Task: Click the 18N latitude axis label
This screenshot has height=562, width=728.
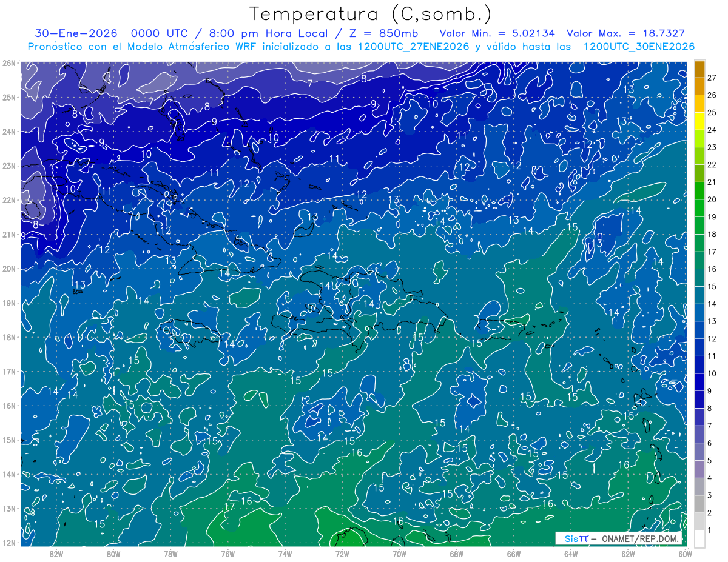Action: (x=8, y=337)
